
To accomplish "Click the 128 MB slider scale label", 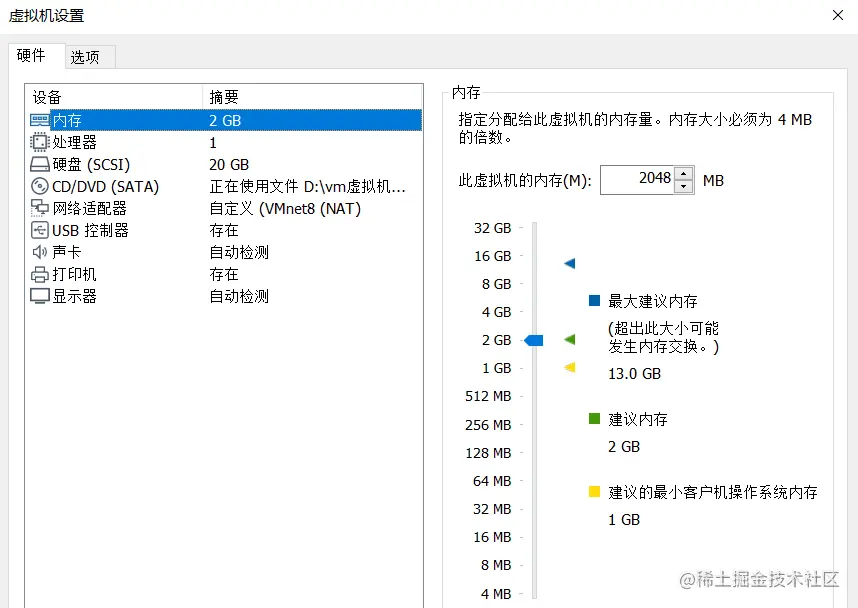I will 488,453.
